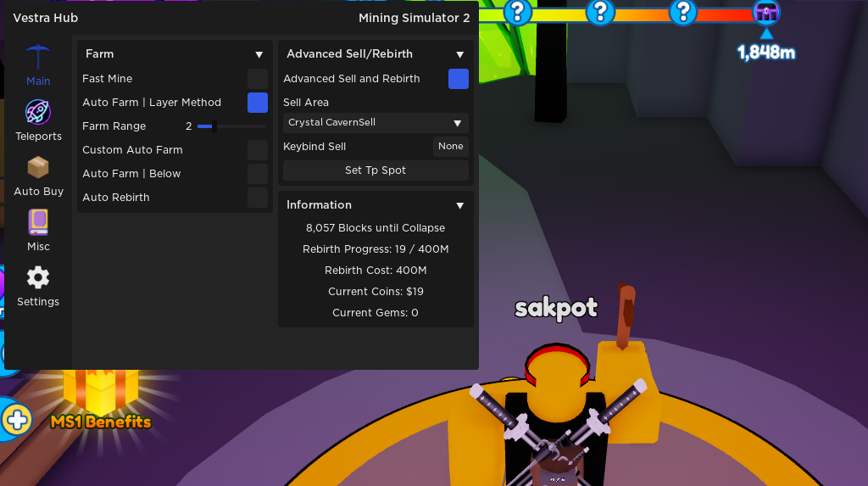Open Settings via the gear icon

(x=38, y=277)
